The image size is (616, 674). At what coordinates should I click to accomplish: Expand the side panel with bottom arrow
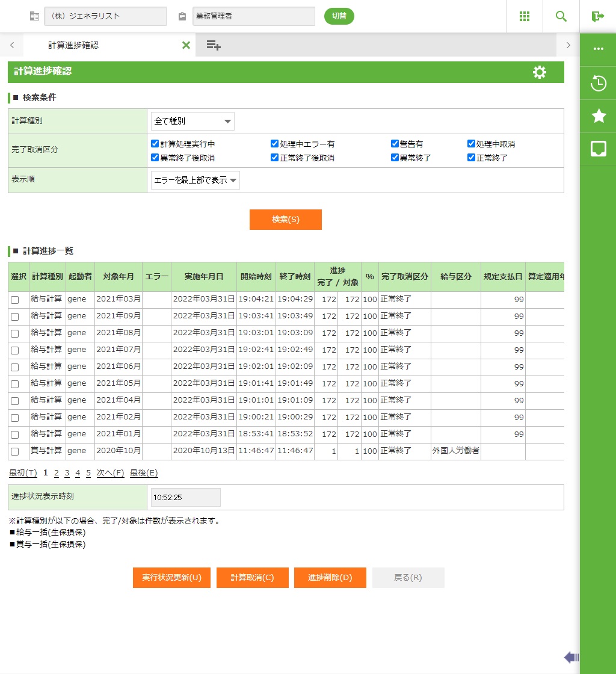click(571, 657)
